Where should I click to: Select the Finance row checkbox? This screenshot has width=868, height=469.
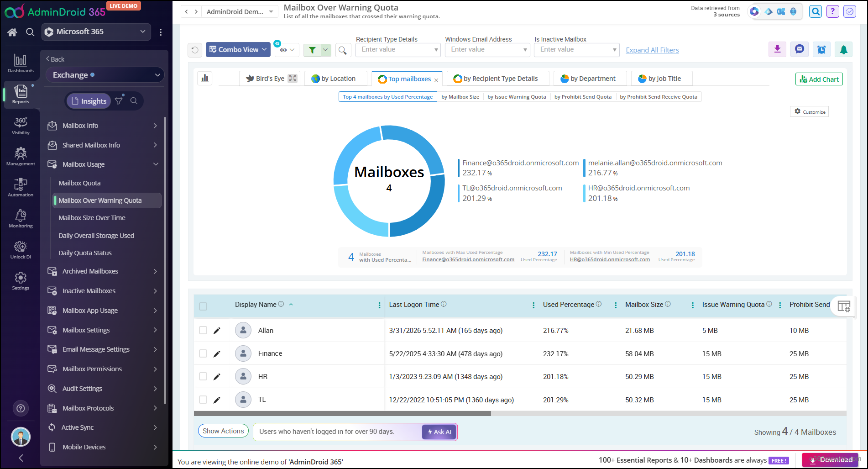click(203, 353)
